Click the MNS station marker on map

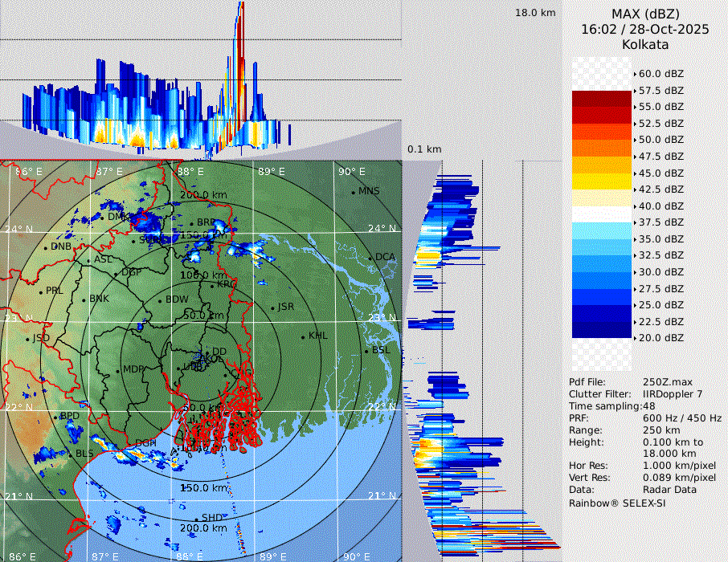(x=354, y=192)
